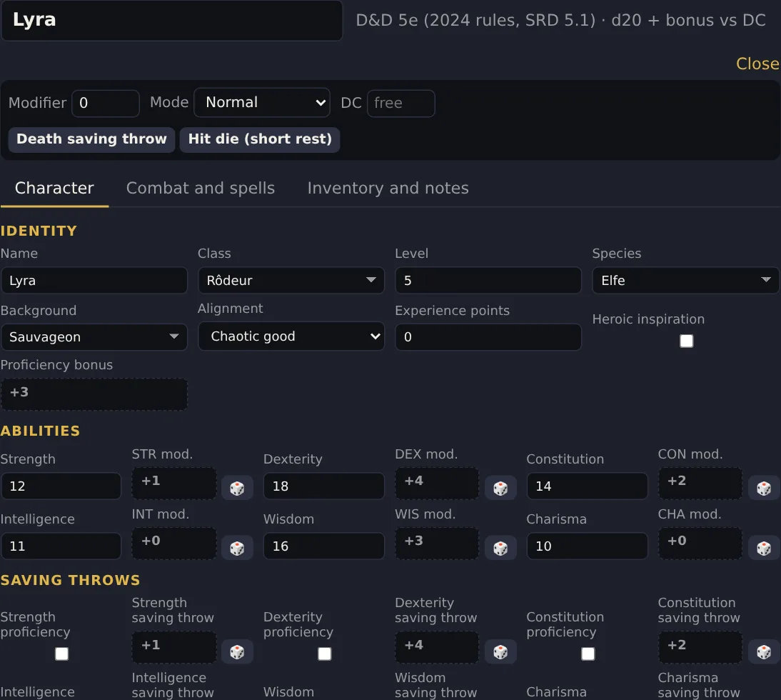This screenshot has height=700, width=781.
Task: Click the Death saving throw button
Action: coord(91,139)
